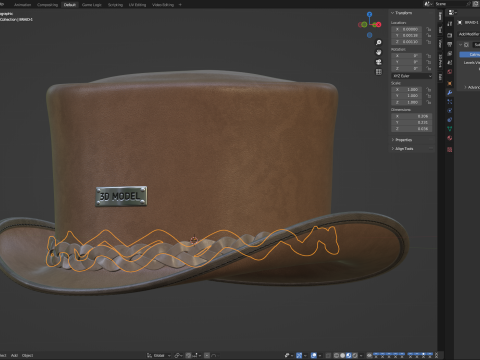Toggle the Location Z lock icon

pos(429,42)
